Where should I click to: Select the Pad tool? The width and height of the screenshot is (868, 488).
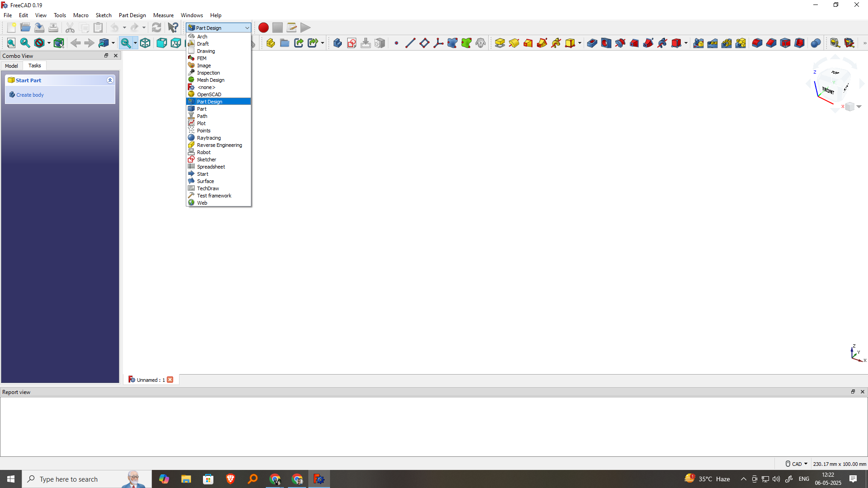pos(500,43)
